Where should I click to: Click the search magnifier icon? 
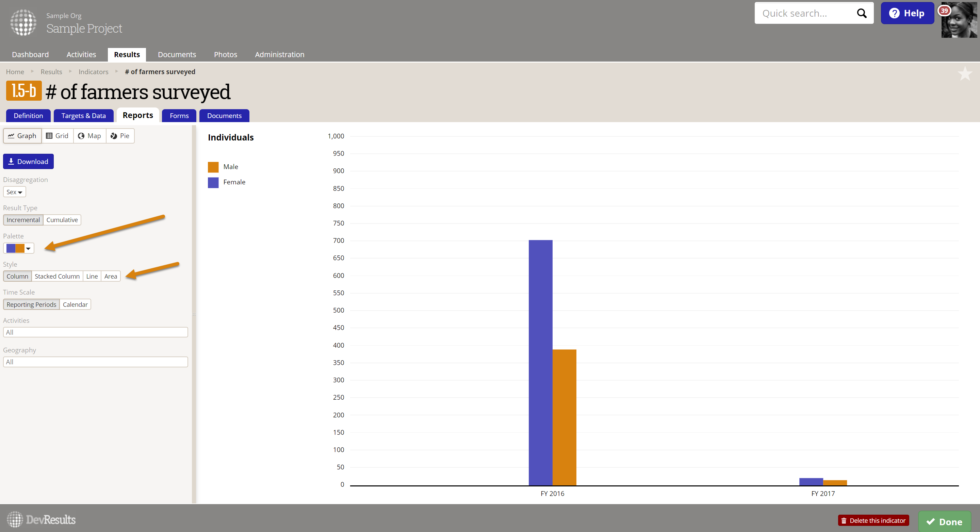click(x=862, y=13)
